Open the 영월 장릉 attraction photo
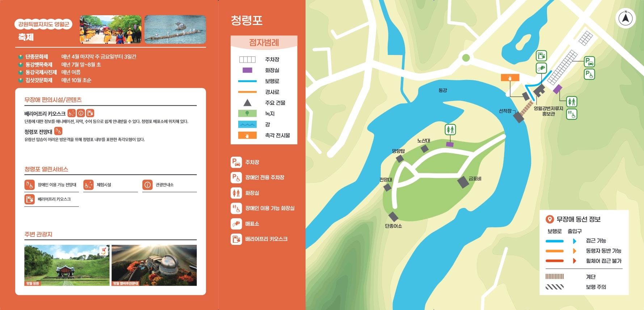Screen dimensions: 644x310 [67, 265]
